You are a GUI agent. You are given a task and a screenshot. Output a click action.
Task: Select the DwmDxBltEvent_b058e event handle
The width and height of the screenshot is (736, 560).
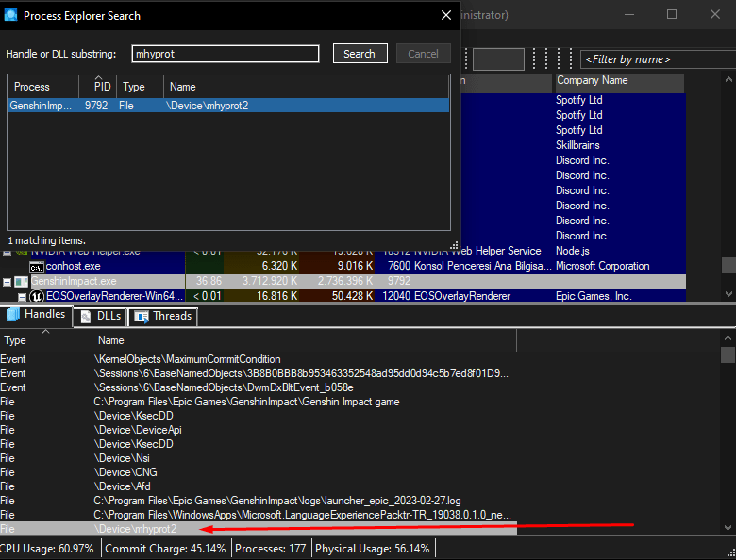(259, 387)
